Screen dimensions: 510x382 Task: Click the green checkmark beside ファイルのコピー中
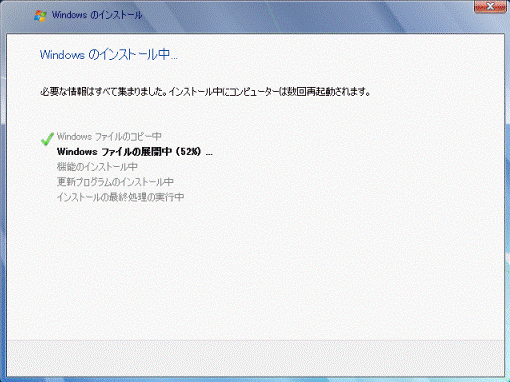(47, 139)
